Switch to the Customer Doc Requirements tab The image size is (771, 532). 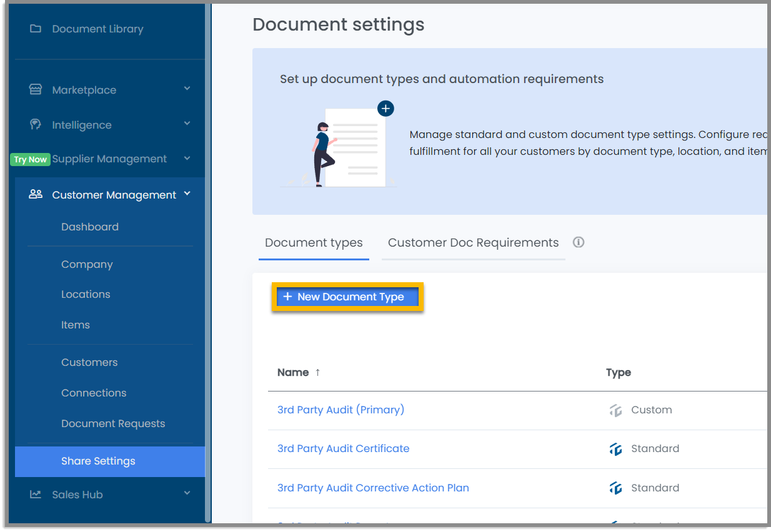click(x=473, y=242)
